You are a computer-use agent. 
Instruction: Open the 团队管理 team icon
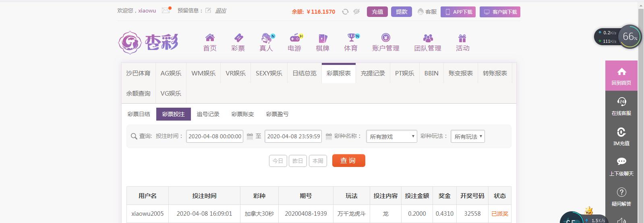tap(428, 38)
